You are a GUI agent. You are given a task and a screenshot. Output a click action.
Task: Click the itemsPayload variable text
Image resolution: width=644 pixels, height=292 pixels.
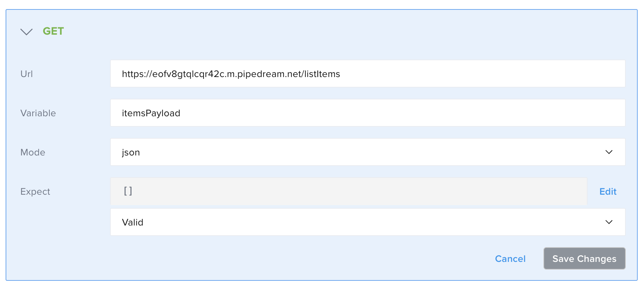pyautogui.click(x=151, y=113)
